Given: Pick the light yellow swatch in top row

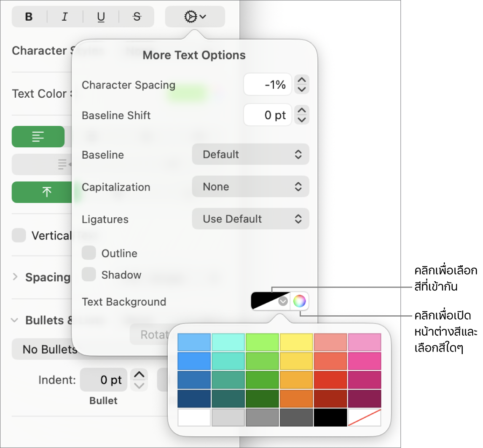Looking at the screenshot, I should 297,342.
